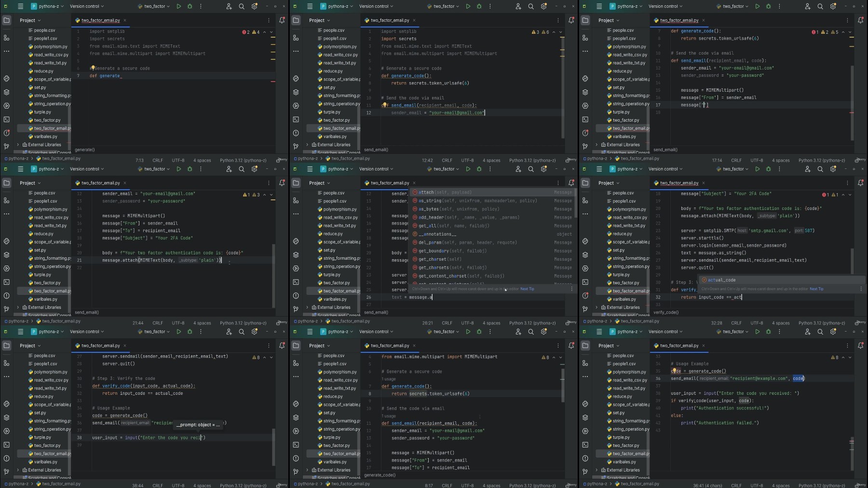
Task: Click the method icon beside attach(self, payload)
Action: coord(415,192)
